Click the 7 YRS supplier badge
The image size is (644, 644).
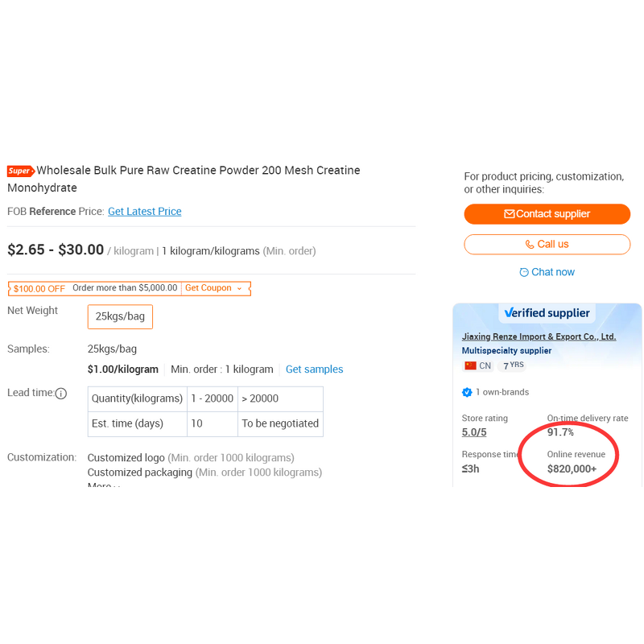513,365
